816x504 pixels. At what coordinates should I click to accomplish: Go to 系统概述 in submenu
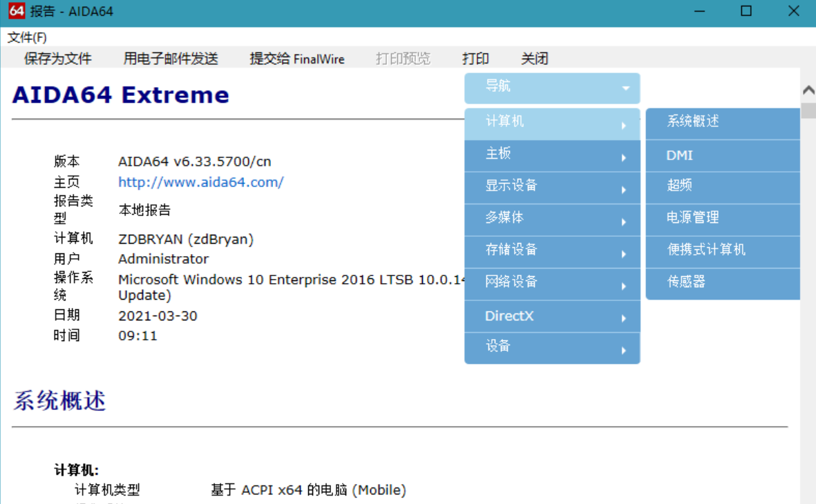[723, 124]
